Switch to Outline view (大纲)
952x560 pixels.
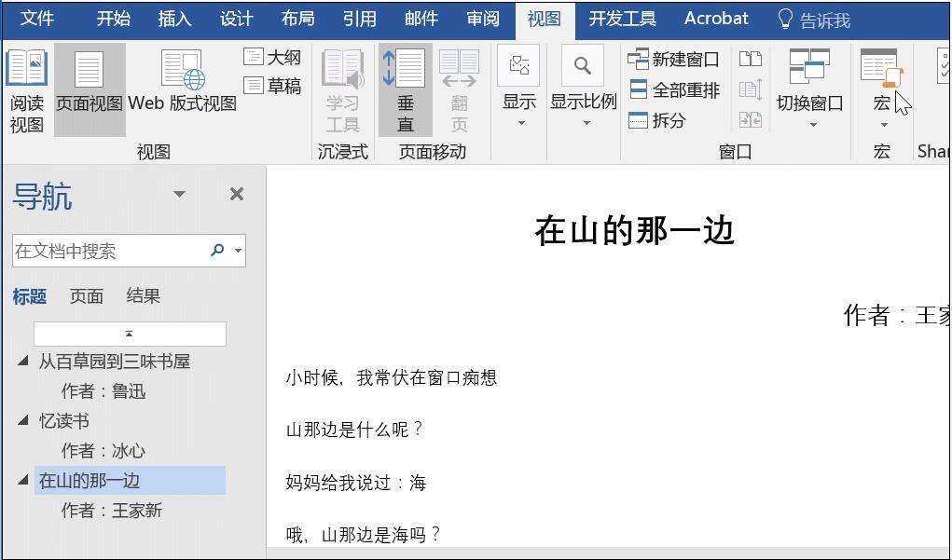point(272,58)
